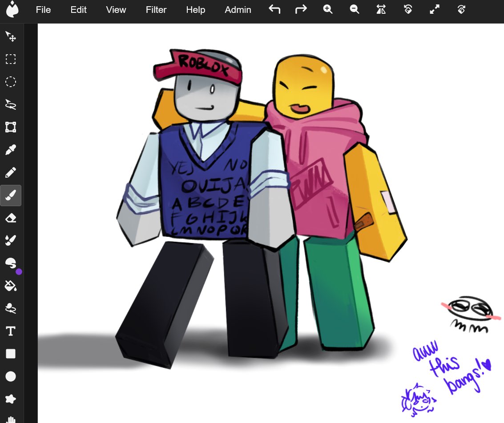The height and width of the screenshot is (423, 504).
Task: Select the Smudge tool
Action: pyautogui.click(x=11, y=263)
